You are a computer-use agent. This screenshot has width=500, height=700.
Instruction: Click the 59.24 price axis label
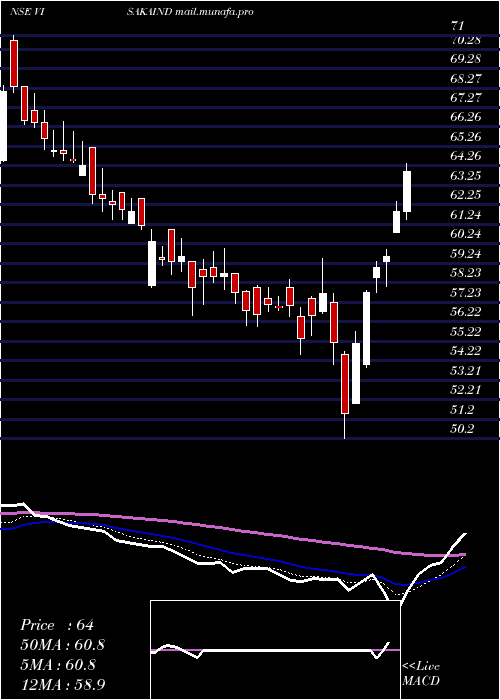tap(466, 254)
